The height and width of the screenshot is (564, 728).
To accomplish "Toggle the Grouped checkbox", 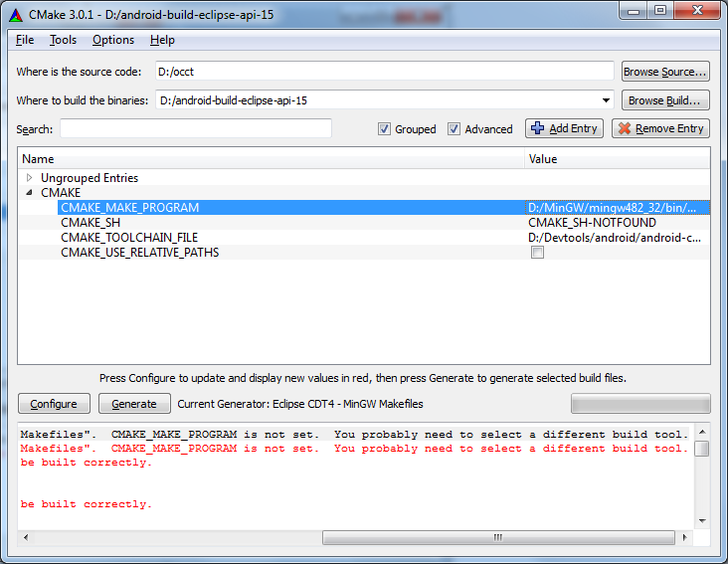I will tap(385, 129).
